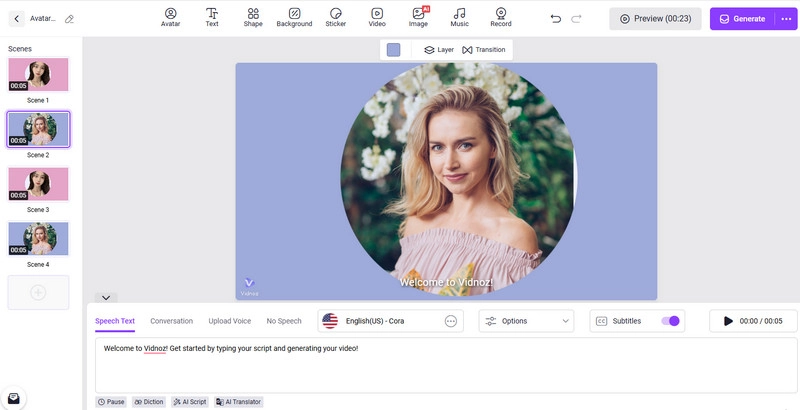Open the Music tool
The image size is (800, 410).
coord(459,17)
